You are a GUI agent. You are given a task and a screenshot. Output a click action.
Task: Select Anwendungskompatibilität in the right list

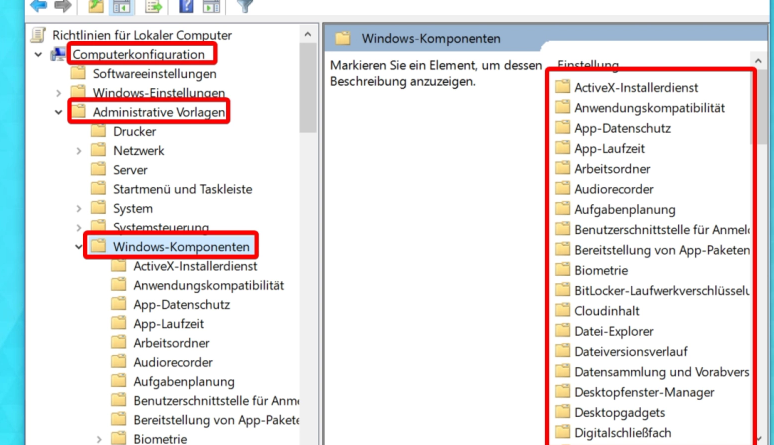(x=650, y=108)
